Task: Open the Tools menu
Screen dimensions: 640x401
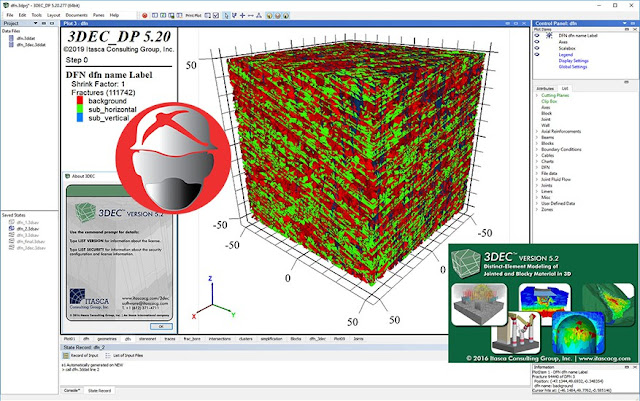Action: pos(36,15)
